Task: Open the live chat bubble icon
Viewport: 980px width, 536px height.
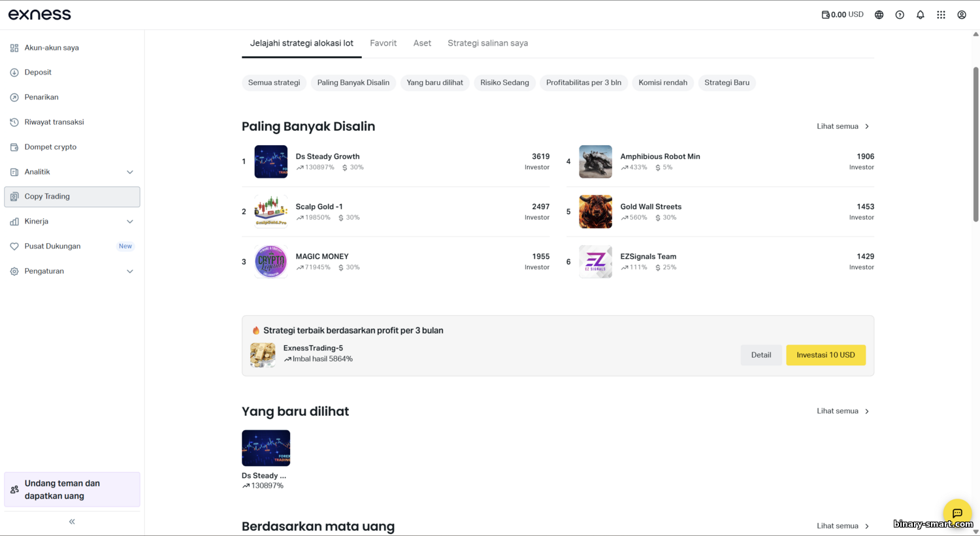Action: pos(957,513)
